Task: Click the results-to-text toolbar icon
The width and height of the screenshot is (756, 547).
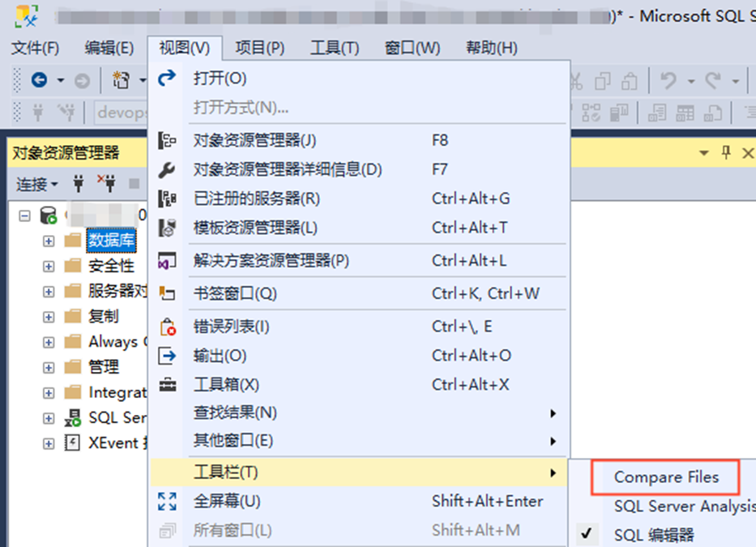Action: (656, 113)
